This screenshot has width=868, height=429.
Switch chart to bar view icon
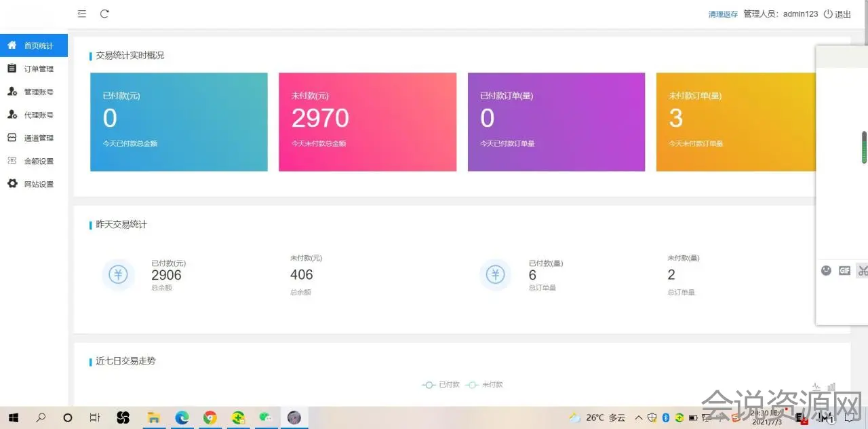[831, 387]
